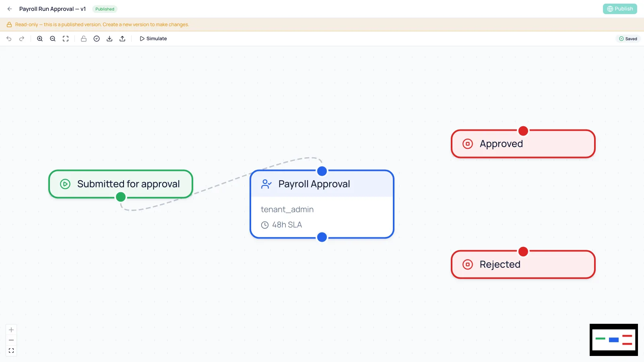Image resolution: width=644 pixels, height=362 pixels.
Task: Click the Published version badge
Action: [x=105, y=9]
